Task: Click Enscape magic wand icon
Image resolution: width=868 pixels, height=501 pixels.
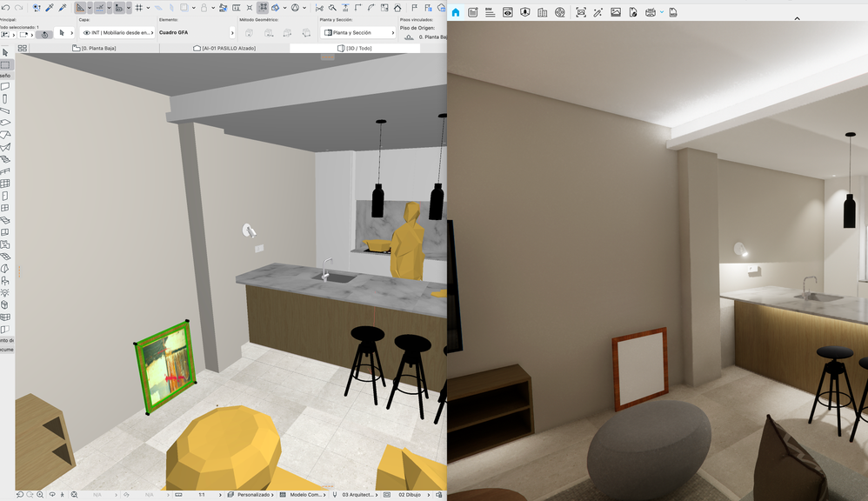Action: 598,12
